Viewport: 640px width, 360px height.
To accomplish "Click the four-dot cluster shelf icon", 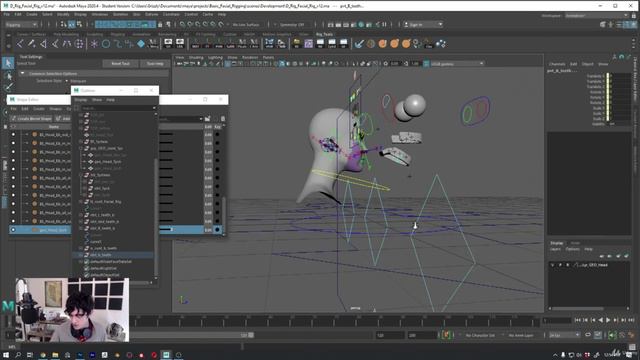I will click(79, 43).
